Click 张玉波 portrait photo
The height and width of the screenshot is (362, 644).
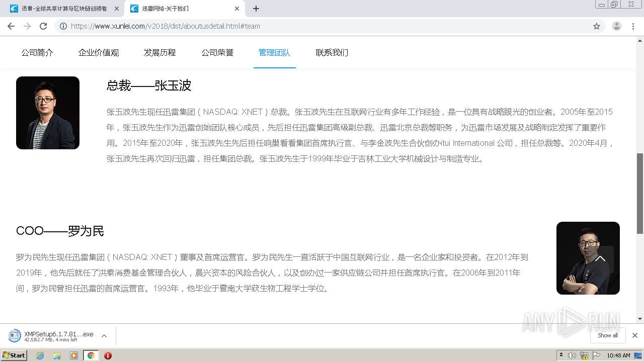[x=48, y=113]
